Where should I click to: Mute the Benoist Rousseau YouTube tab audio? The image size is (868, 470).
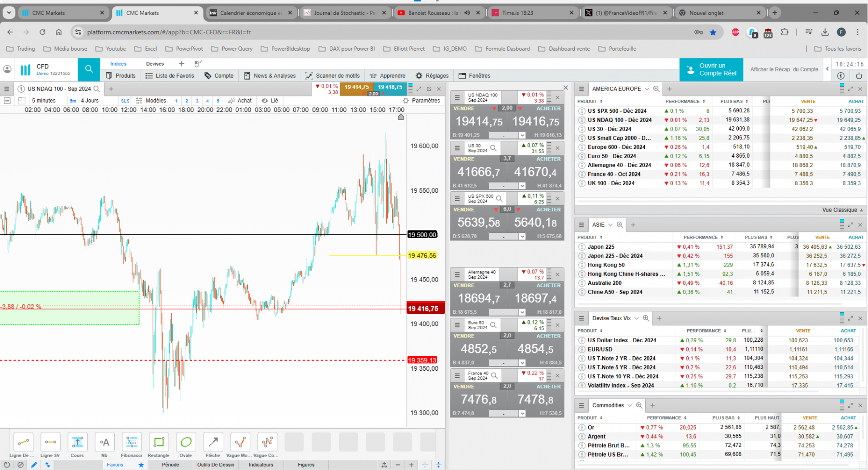tap(467, 13)
